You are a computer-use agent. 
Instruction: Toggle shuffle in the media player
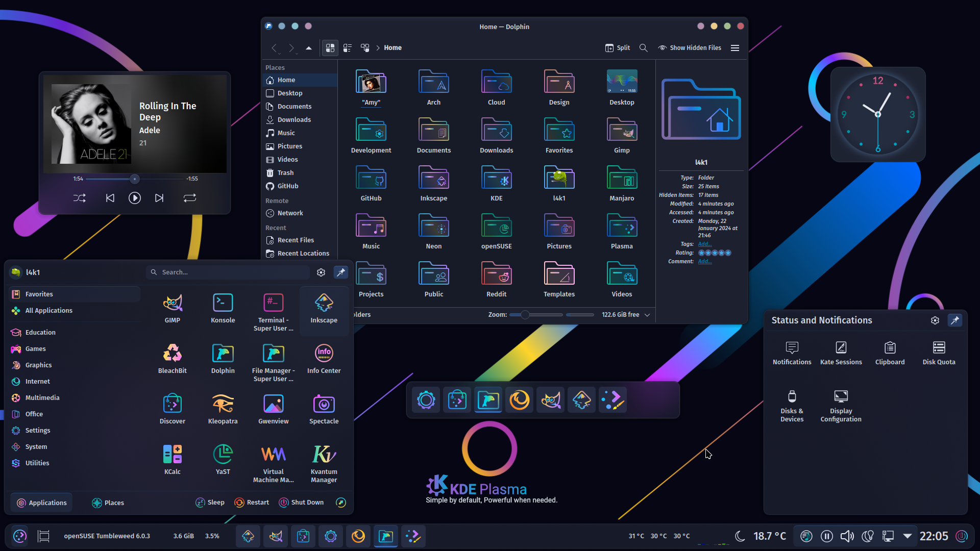tap(80, 198)
